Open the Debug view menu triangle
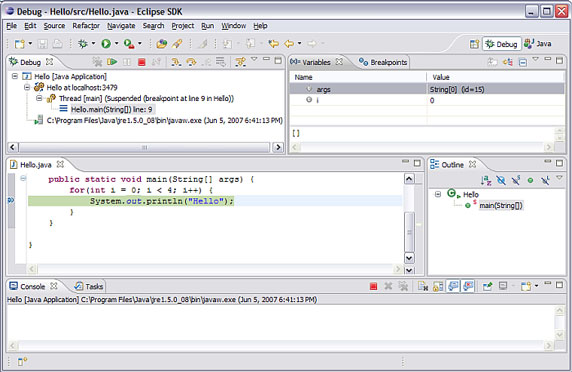This screenshot has width=572, height=372. (x=254, y=59)
